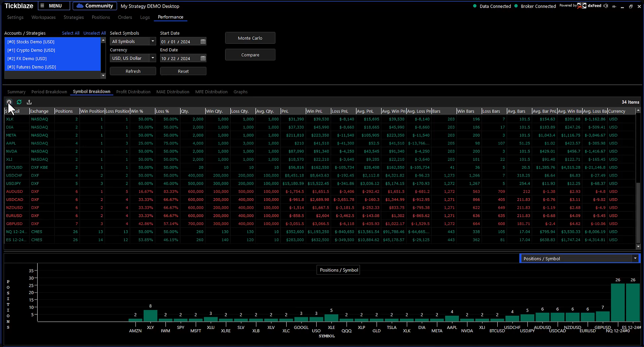This screenshot has width=644, height=347.
Task: Toggle the sound speaker icon
Action: pyautogui.click(x=606, y=6)
